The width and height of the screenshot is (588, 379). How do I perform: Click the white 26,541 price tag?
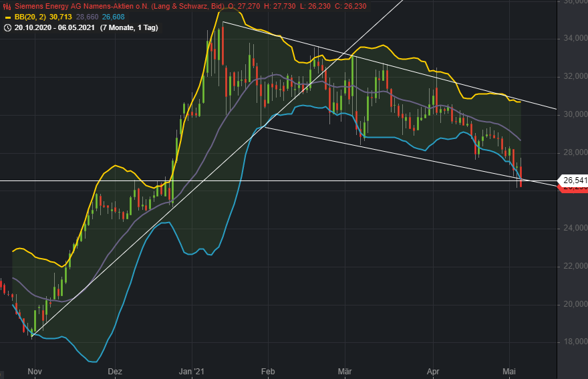click(x=571, y=180)
